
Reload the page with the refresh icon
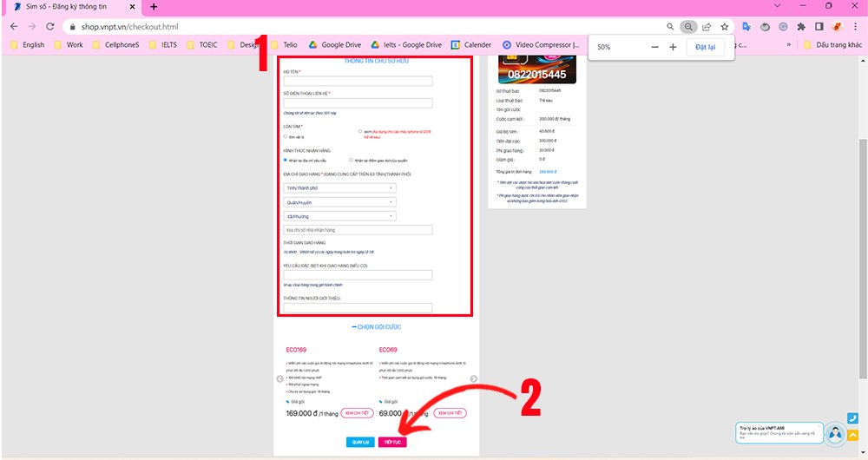click(x=49, y=27)
